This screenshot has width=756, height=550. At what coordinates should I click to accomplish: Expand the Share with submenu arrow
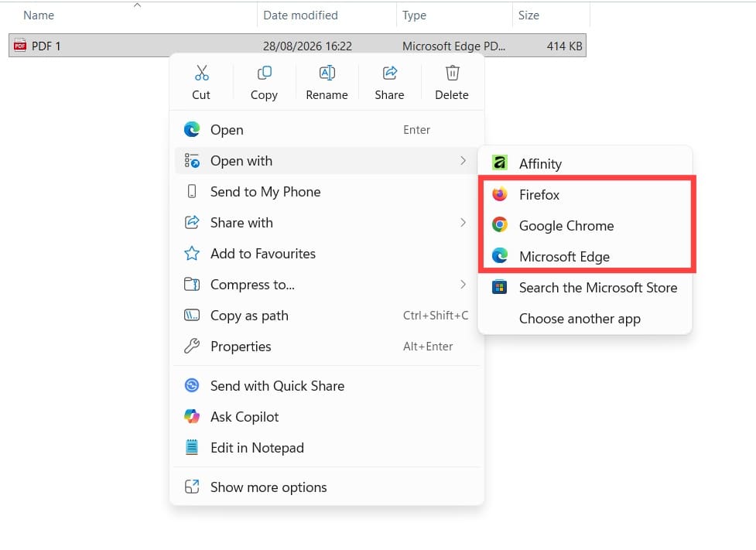click(463, 222)
